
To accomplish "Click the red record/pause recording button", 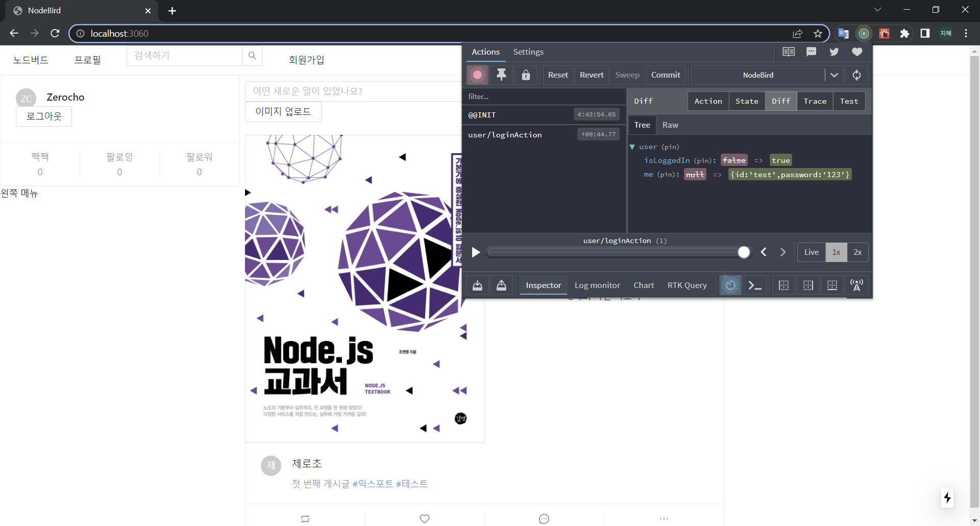I will click(477, 75).
